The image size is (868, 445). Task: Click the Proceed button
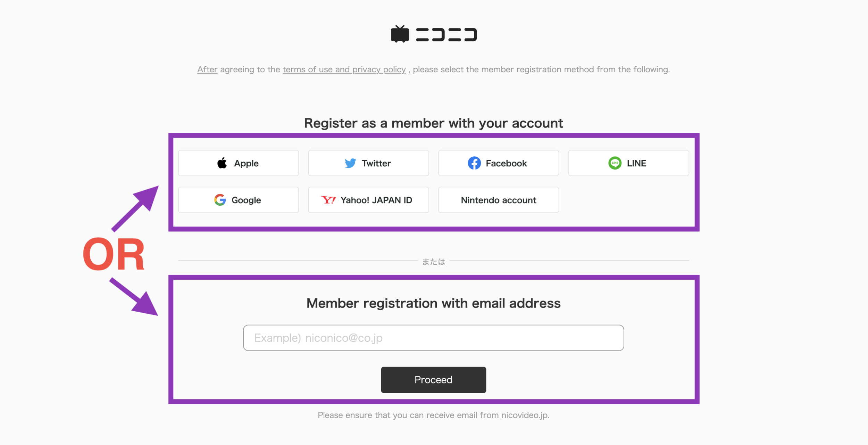click(433, 380)
